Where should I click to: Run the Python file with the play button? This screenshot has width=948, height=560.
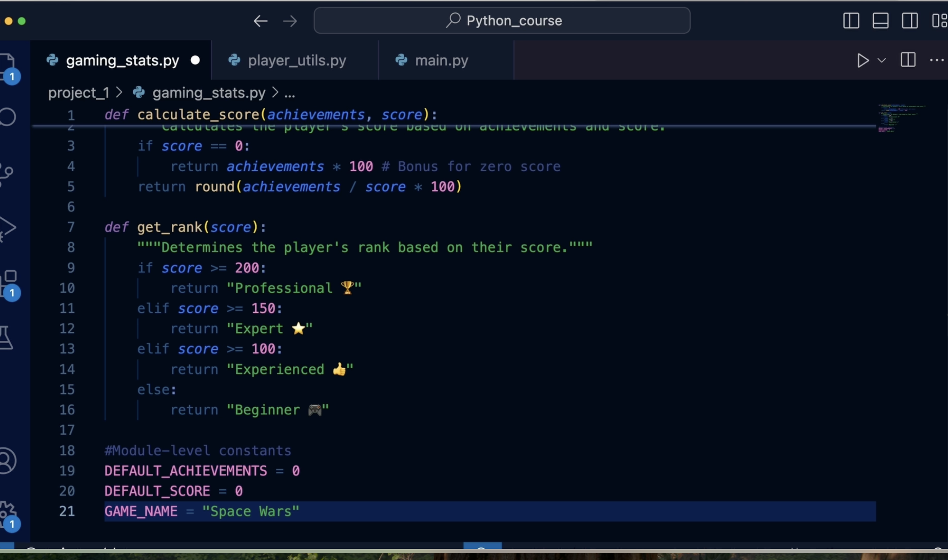coord(863,60)
